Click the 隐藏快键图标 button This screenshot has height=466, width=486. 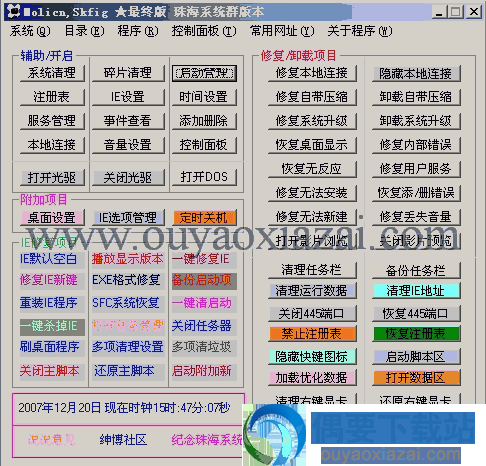pyautogui.click(x=312, y=357)
